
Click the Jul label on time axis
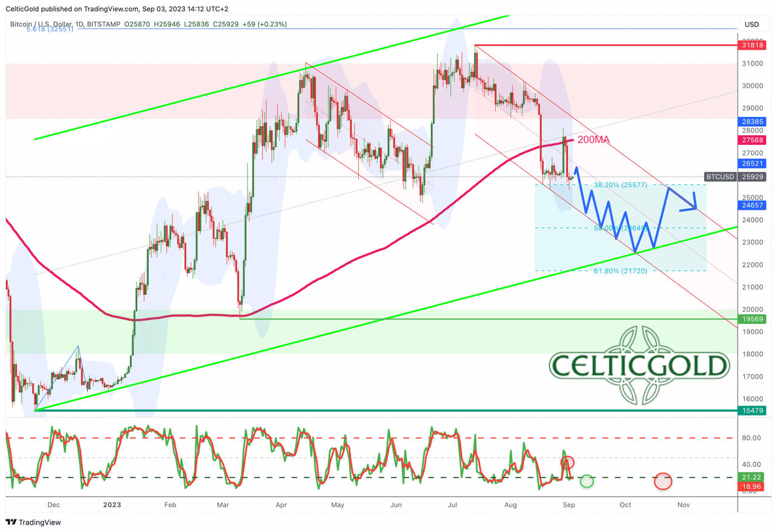coord(452,505)
